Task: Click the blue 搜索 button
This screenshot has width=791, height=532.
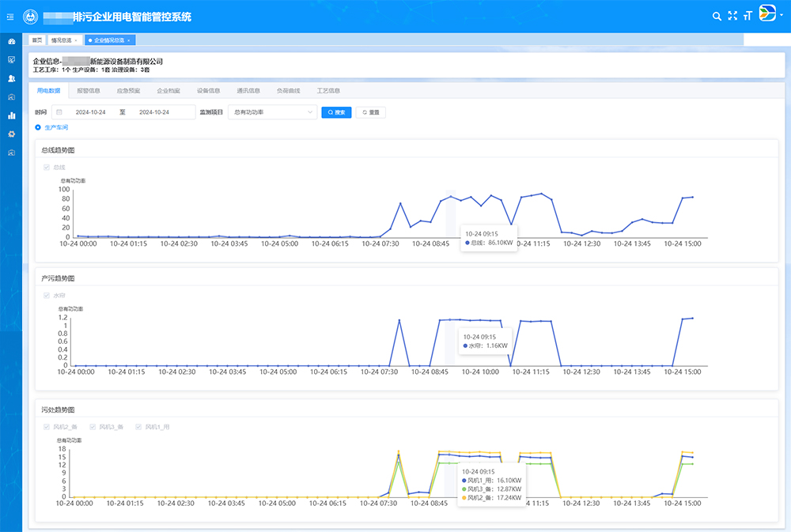Action: pyautogui.click(x=336, y=112)
